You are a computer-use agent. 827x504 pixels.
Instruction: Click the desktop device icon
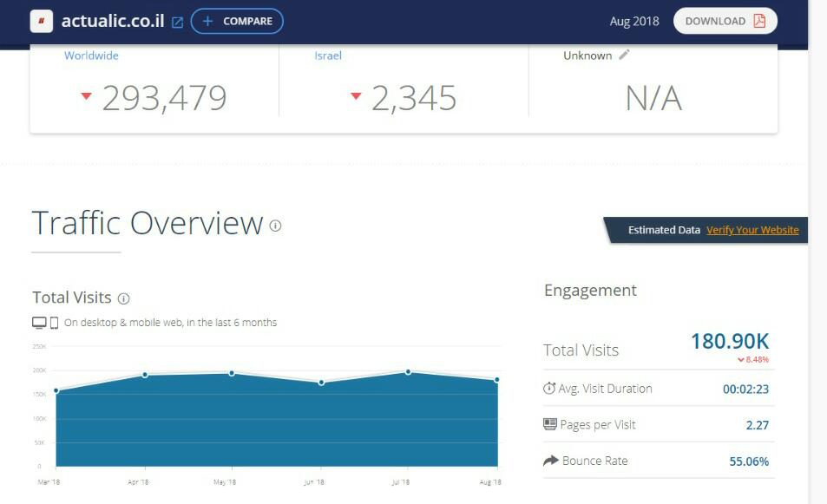pyautogui.click(x=39, y=323)
